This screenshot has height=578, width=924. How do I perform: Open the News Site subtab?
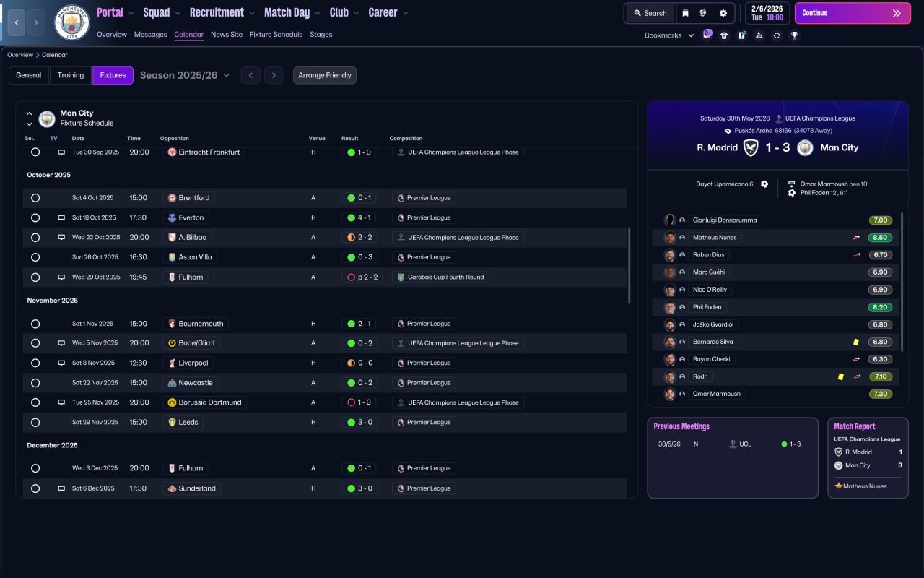(x=227, y=35)
